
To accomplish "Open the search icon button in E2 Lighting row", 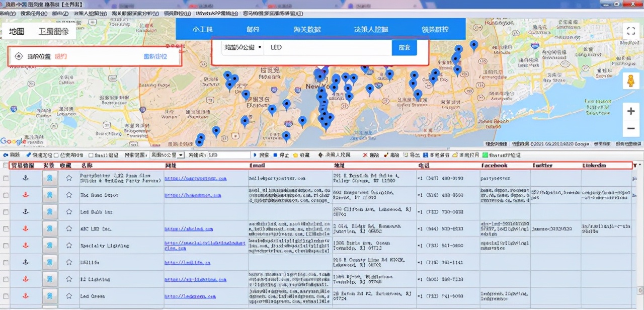I will coord(49,279).
